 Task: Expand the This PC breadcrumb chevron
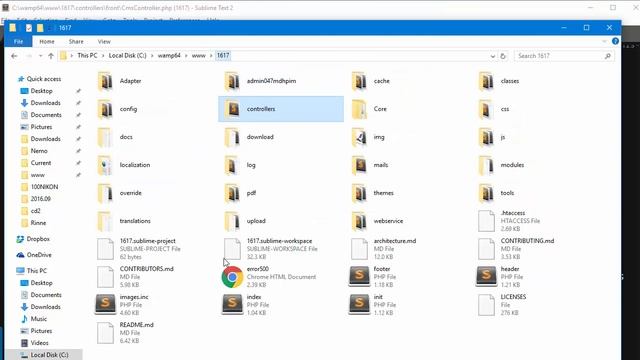pos(103,56)
